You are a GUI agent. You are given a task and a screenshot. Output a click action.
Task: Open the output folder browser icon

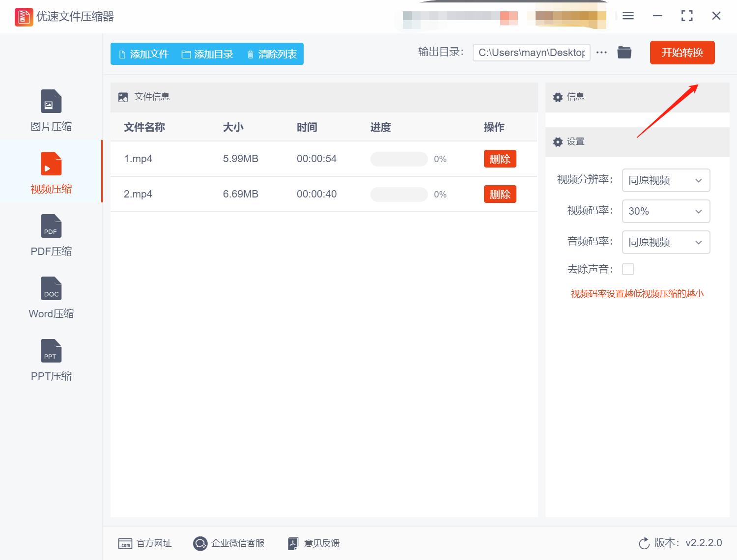624,52
